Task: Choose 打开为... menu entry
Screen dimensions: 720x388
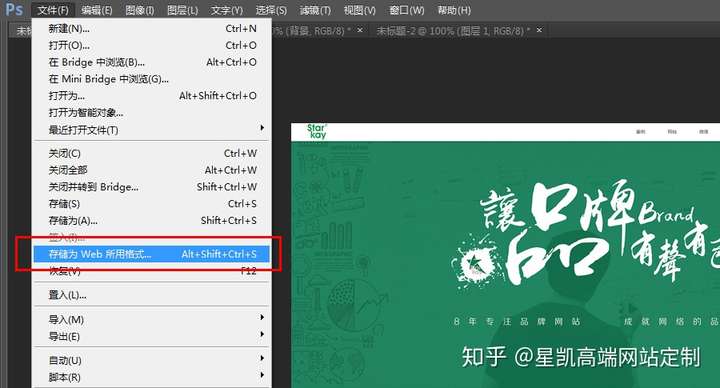Action: [x=152, y=96]
